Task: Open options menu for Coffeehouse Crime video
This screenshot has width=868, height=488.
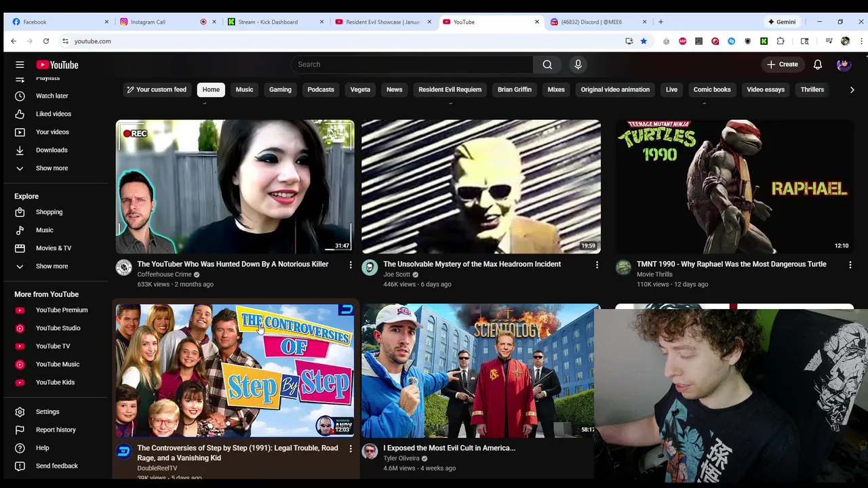Action: pos(351,265)
